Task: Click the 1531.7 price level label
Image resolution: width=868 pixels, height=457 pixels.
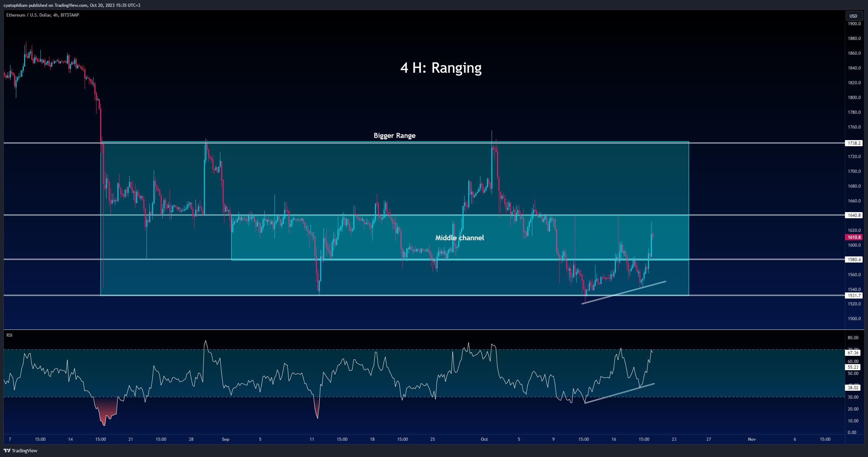Action: click(x=854, y=296)
